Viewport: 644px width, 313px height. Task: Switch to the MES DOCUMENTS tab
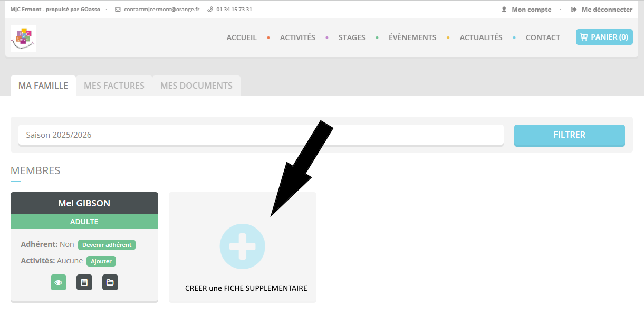tap(196, 86)
